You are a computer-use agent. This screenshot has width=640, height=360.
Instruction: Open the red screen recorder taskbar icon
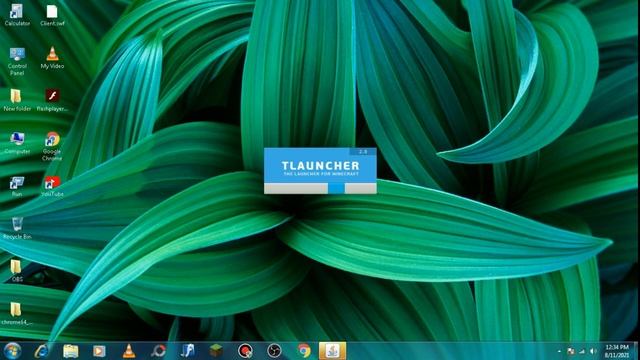click(245, 351)
